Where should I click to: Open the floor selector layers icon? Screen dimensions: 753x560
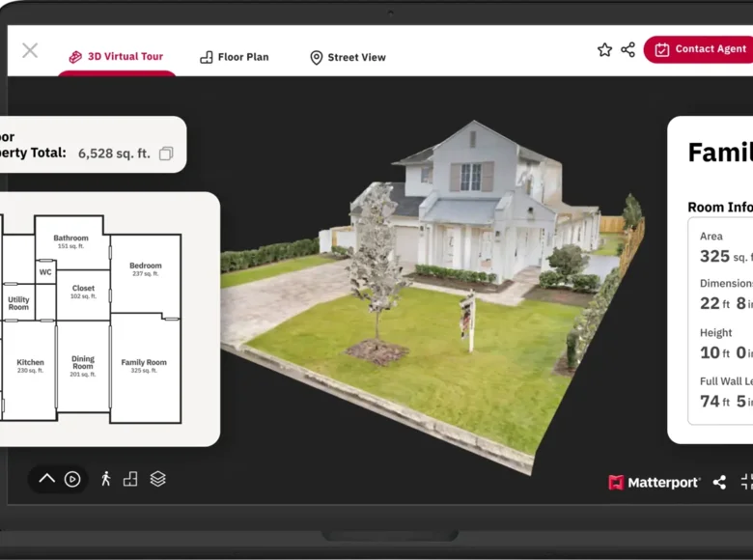(x=157, y=479)
